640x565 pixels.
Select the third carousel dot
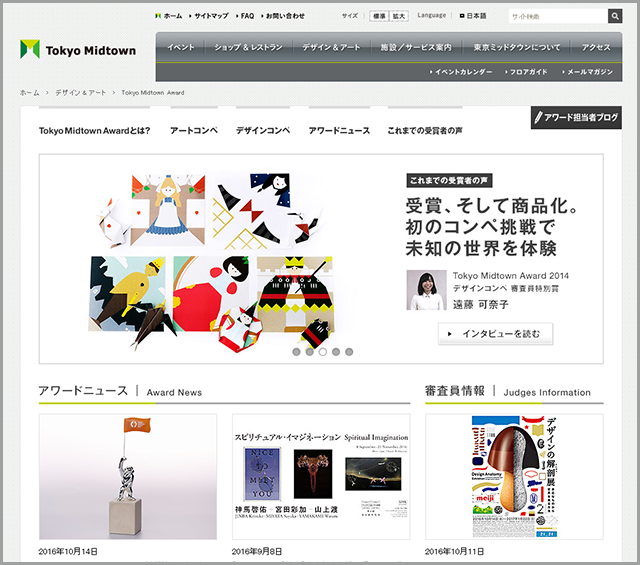(323, 352)
